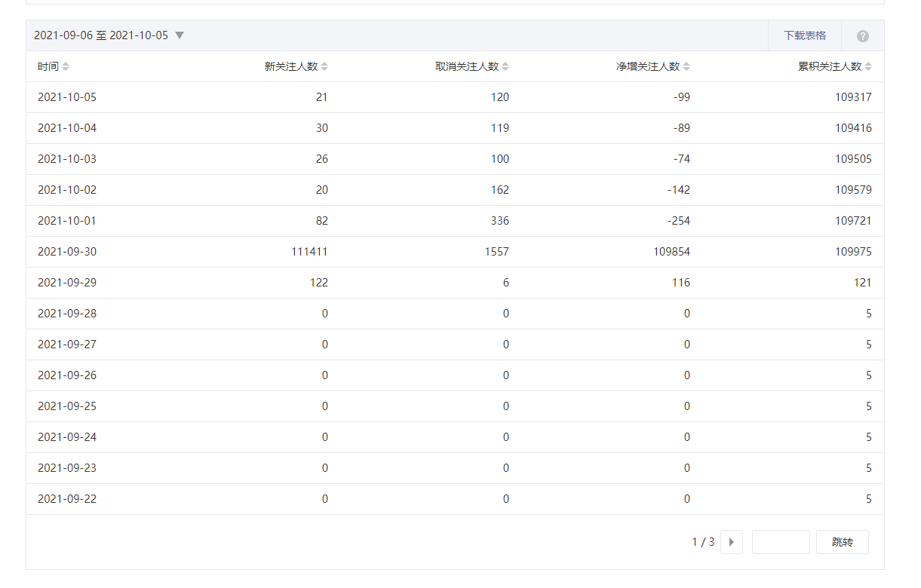Screen dimensions: 921x588
Task: Click the 新关注人数 column header label
Action: pyautogui.click(x=291, y=66)
